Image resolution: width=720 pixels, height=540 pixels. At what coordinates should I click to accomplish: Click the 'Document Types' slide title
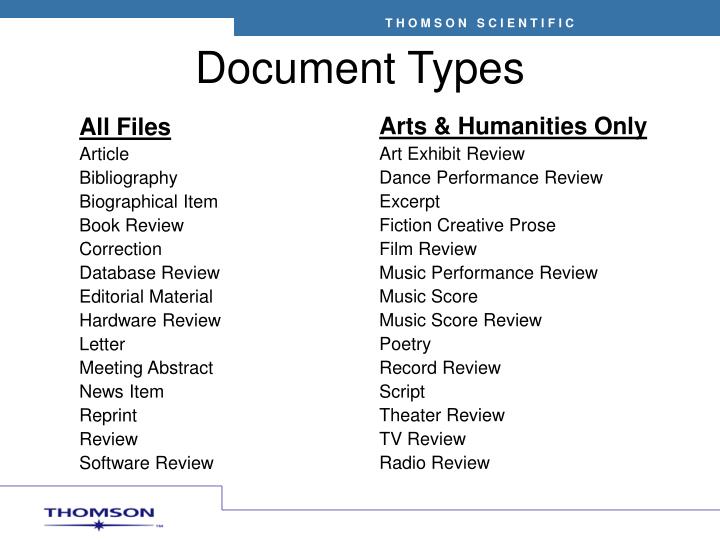coord(360,69)
